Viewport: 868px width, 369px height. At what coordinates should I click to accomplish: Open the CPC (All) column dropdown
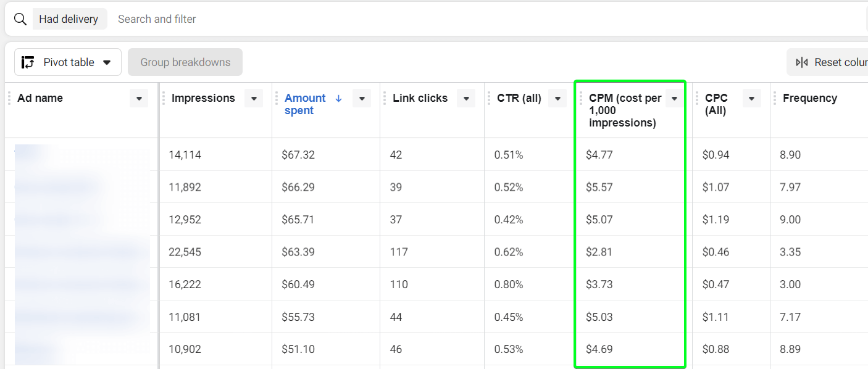pos(751,98)
